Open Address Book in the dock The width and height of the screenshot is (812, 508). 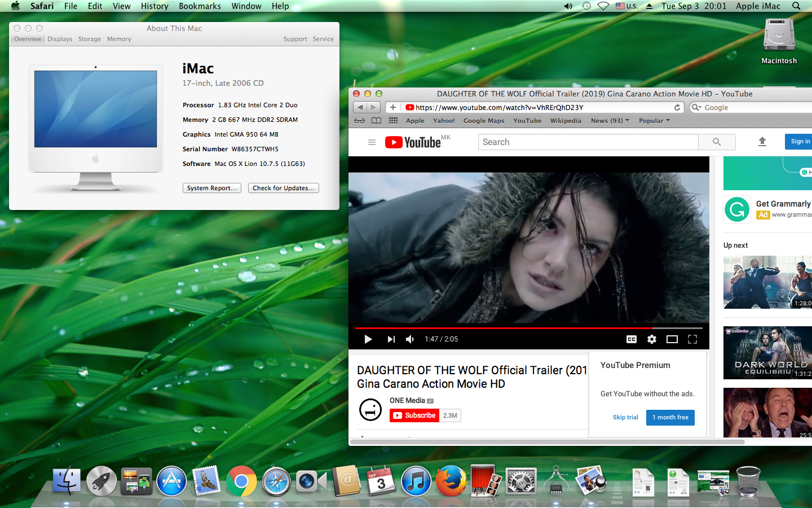(346, 481)
